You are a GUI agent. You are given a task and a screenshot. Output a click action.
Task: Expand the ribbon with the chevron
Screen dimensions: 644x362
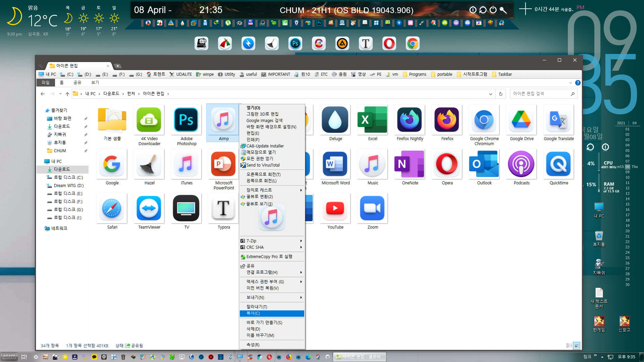[x=570, y=83]
